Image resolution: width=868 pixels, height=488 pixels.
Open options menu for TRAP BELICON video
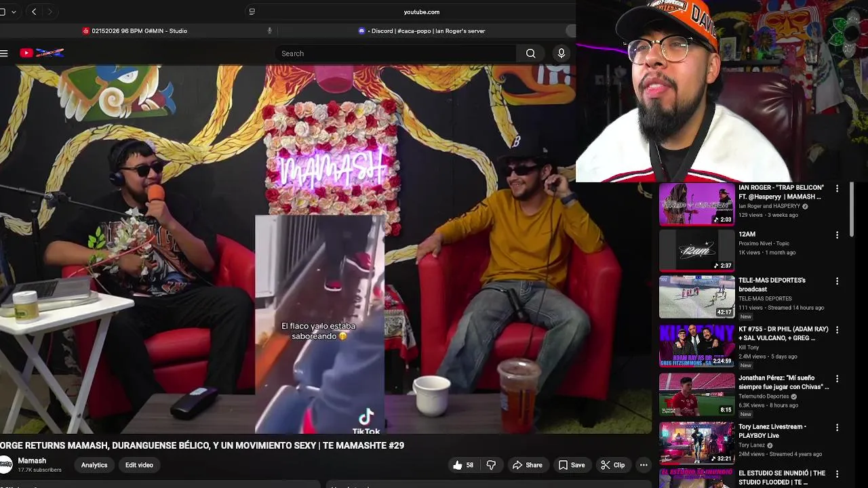tap(837, 188)
